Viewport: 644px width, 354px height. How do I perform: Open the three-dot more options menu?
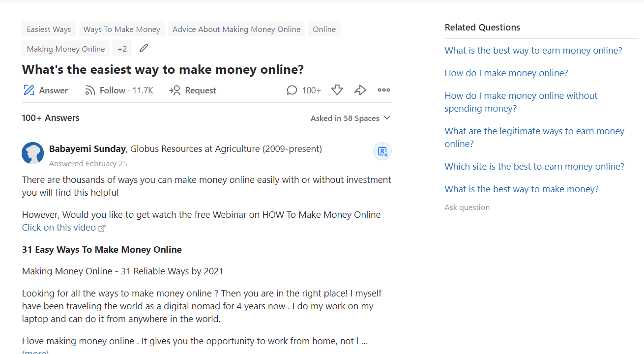pyautogui.click(x=384, y=90)
